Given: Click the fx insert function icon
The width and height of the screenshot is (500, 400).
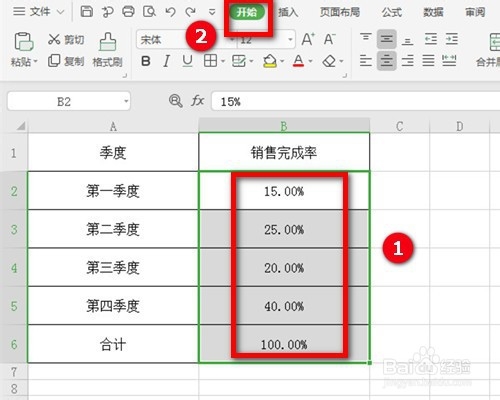Looking at the screenshot, I should [197, 100].
